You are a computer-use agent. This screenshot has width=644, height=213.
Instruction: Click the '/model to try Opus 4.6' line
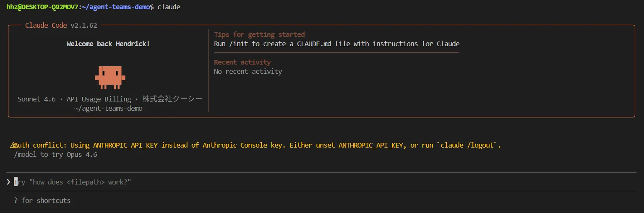(x=55, y=155)
